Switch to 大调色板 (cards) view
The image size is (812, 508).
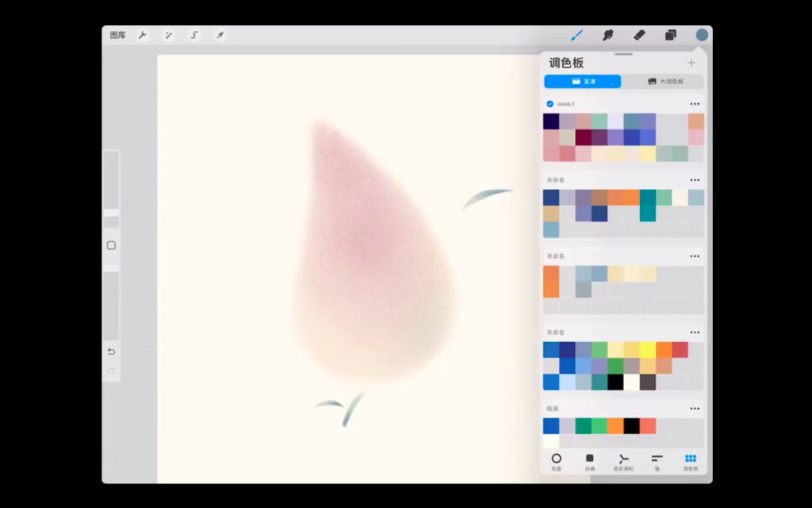point(664,81)
